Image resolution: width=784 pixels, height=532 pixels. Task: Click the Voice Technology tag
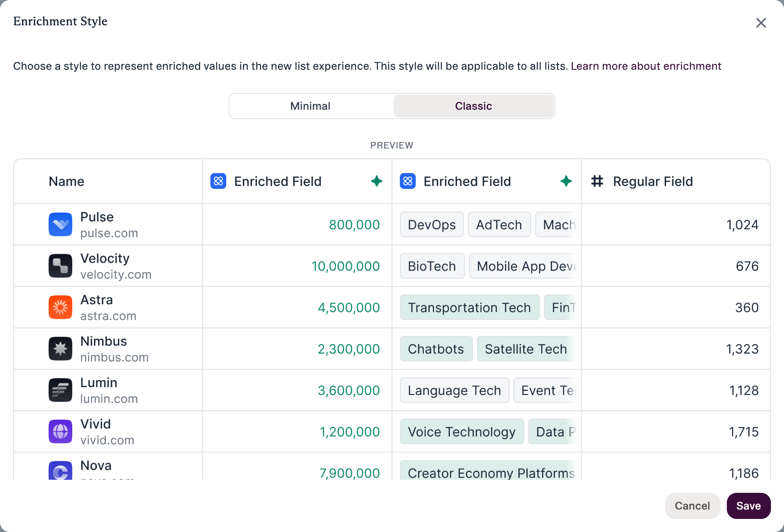click(462, 432)
